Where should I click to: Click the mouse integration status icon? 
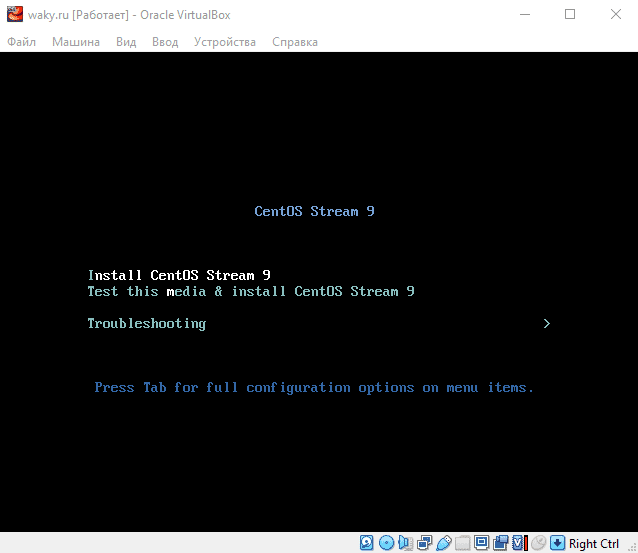pyautogui.click(x=539, y=543)
